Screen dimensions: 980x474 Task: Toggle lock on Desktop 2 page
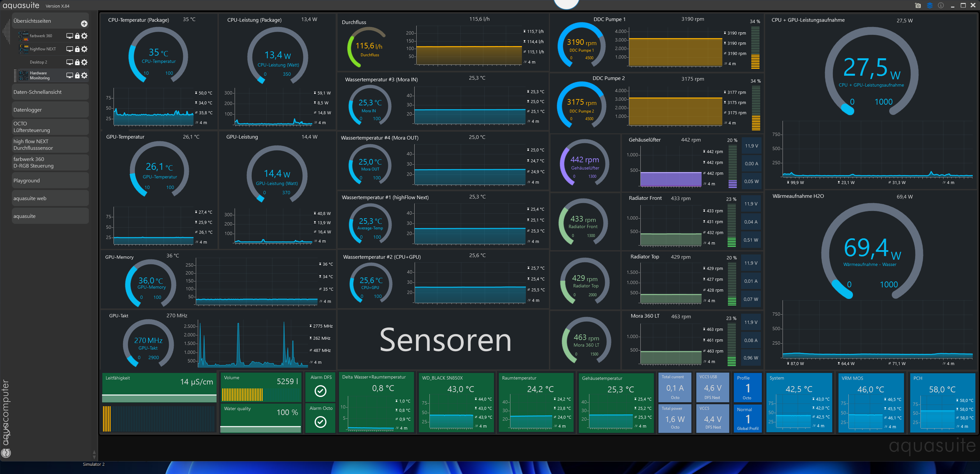pyautogui.click(x=77, y=62)
